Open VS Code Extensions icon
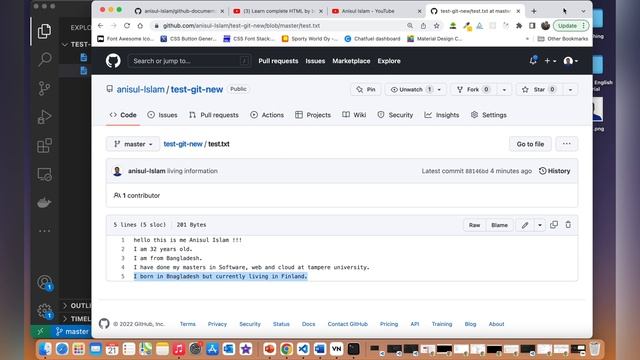640x360 pixels. point(44,145)
